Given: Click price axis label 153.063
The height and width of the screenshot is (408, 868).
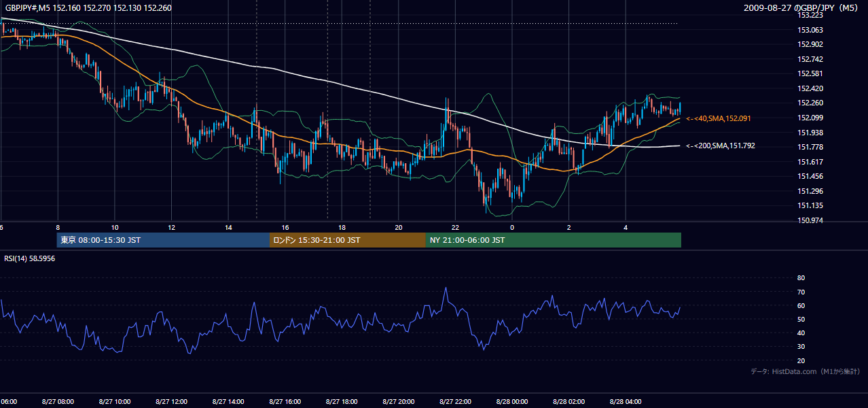Looking at the screenshot, I should pos(810,30).
